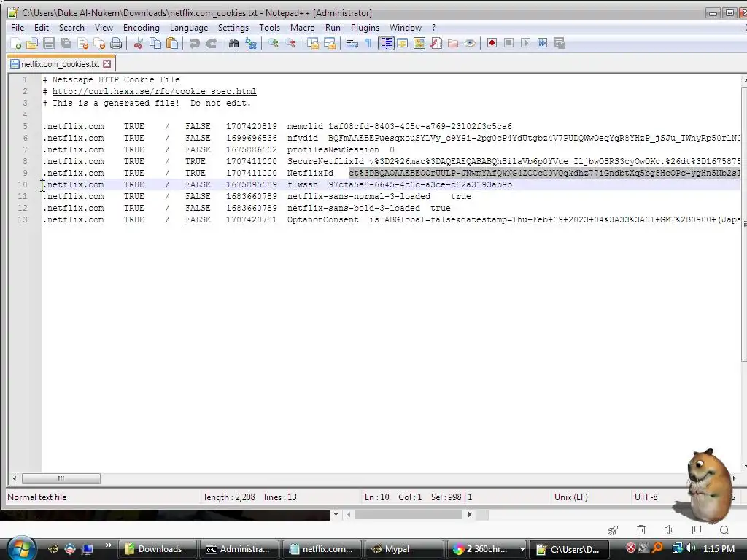Switch to Administra... command prompt taskbar button

click(x=239, y=549)
